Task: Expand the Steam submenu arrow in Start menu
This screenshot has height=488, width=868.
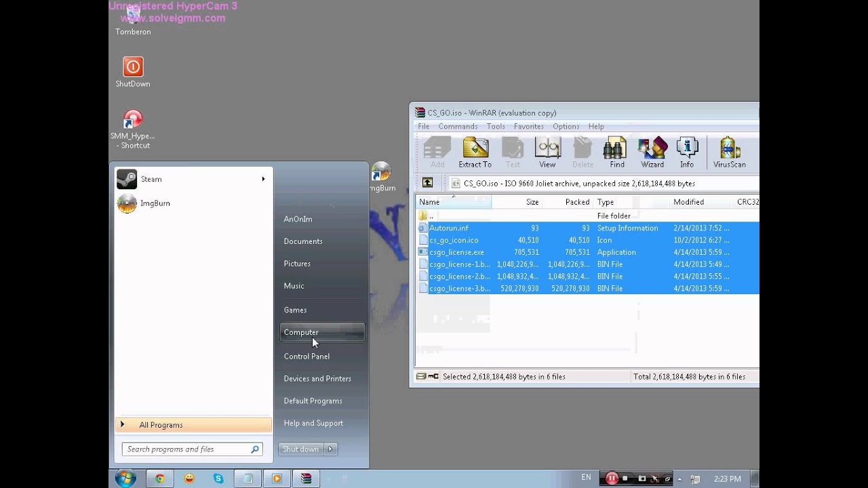Action: click(x=263, y=179)
